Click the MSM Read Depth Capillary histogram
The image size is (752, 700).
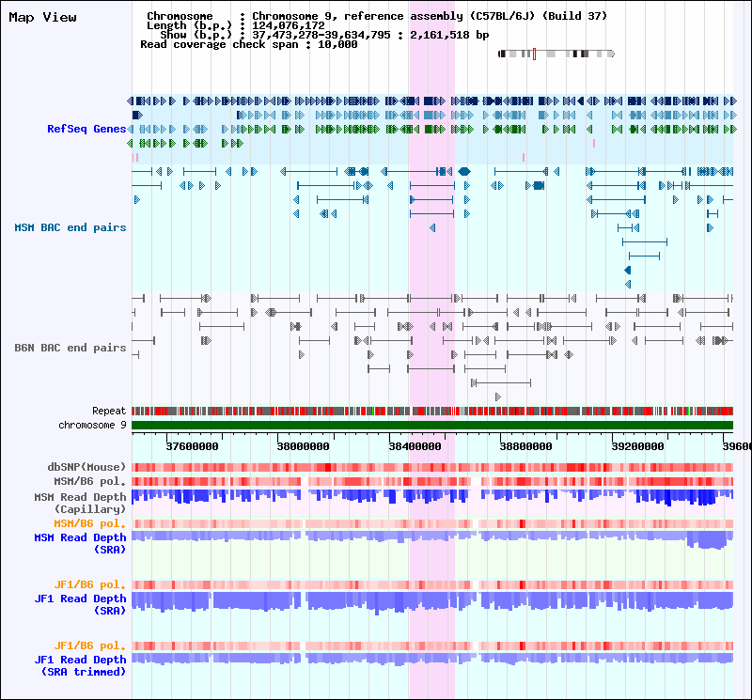(x=432, y=497)
